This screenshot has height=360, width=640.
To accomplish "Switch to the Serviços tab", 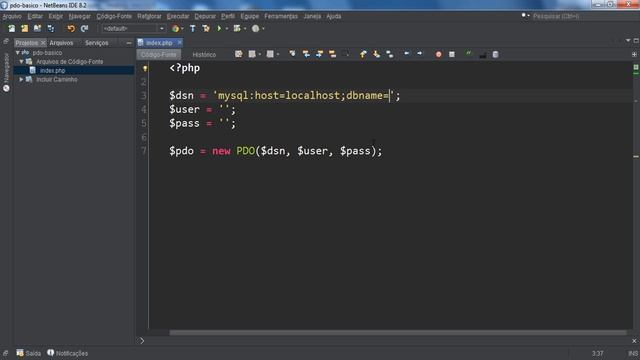I will click(x=97, y=43).
